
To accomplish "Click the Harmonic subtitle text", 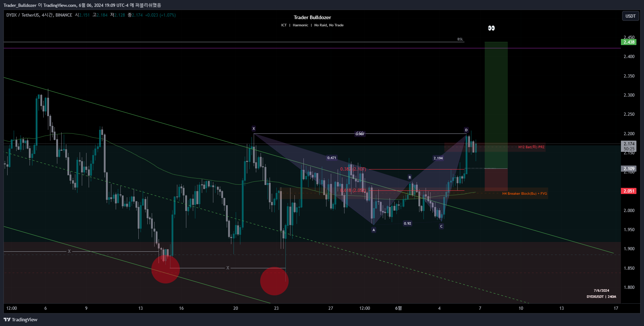I will (301, 25).
